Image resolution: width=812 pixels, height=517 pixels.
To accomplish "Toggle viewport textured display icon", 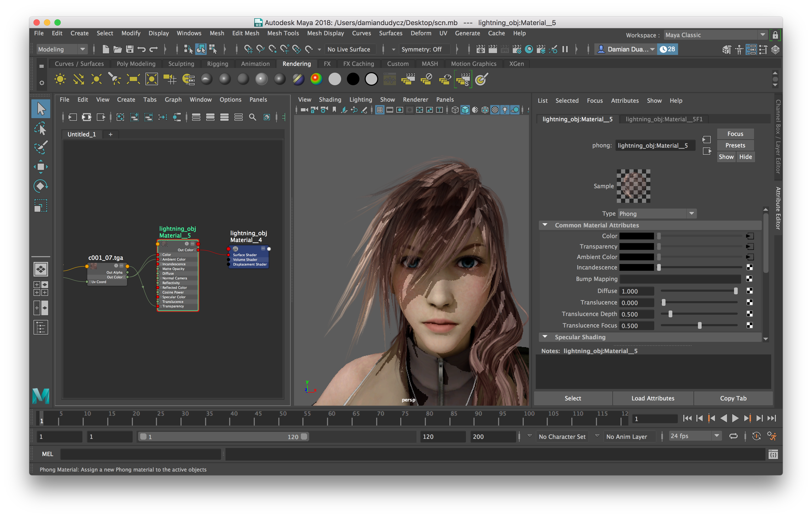I will click(x=494, y=110).
